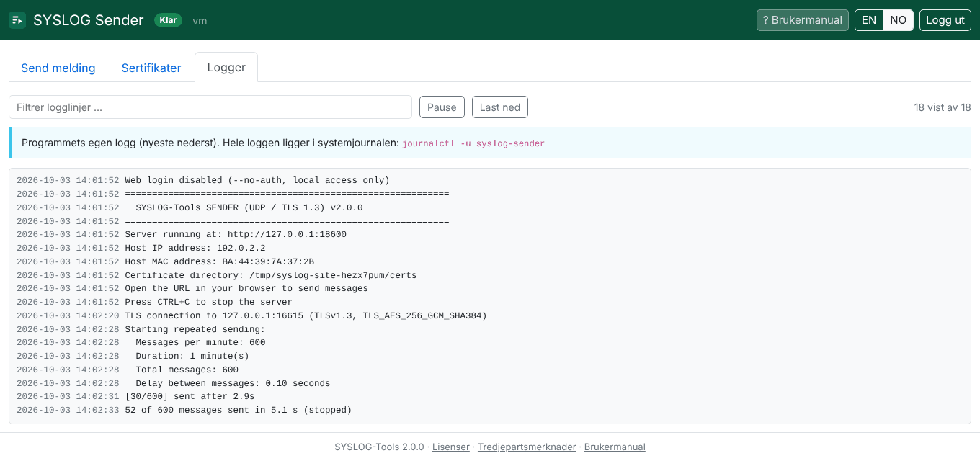Click the 'vm' label in header
Screen dimensions: 980x461
point(200,21)
